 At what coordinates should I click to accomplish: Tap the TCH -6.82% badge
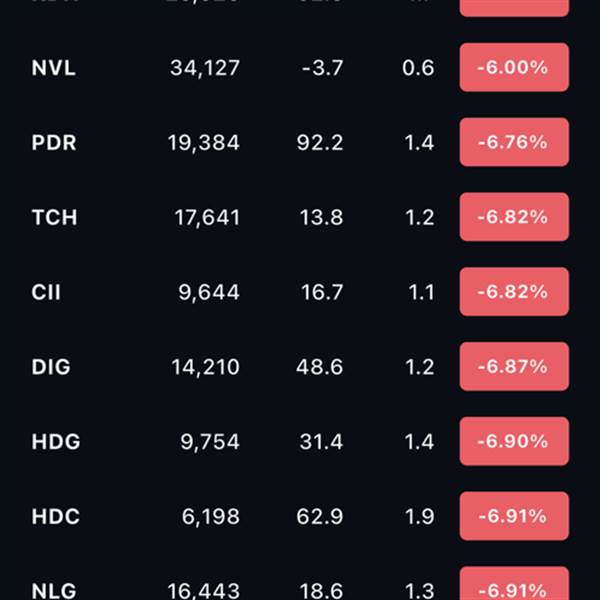(514, 217)
